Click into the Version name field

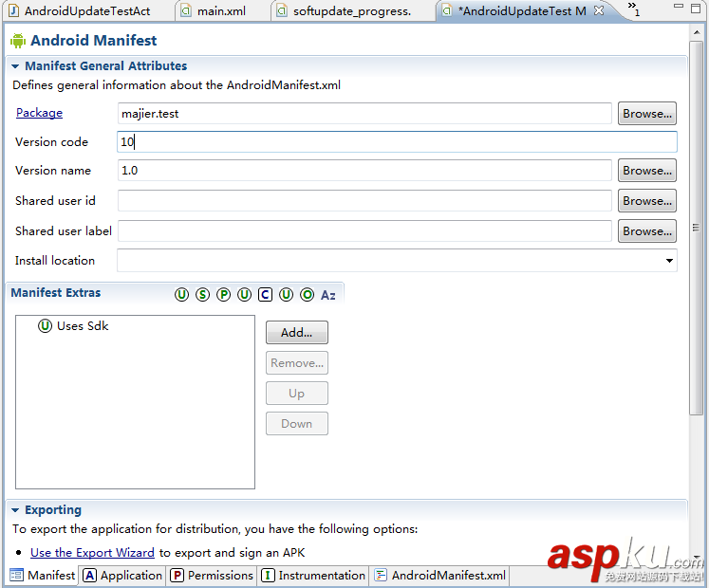[364, 171]
